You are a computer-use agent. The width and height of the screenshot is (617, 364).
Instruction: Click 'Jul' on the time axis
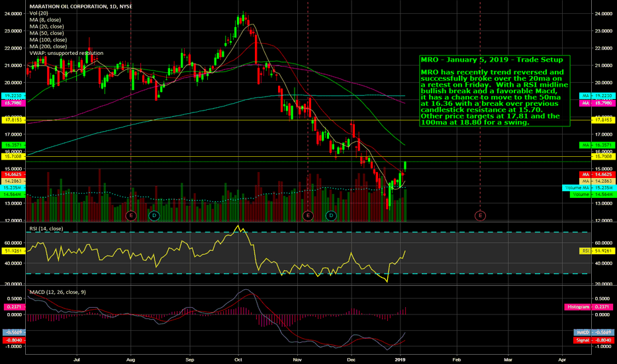(77, 359)
